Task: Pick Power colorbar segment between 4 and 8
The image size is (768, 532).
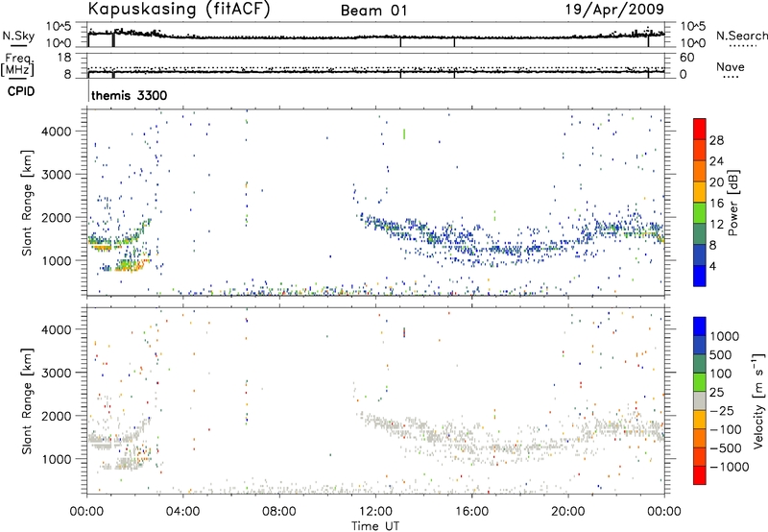Action: [700, 254]
